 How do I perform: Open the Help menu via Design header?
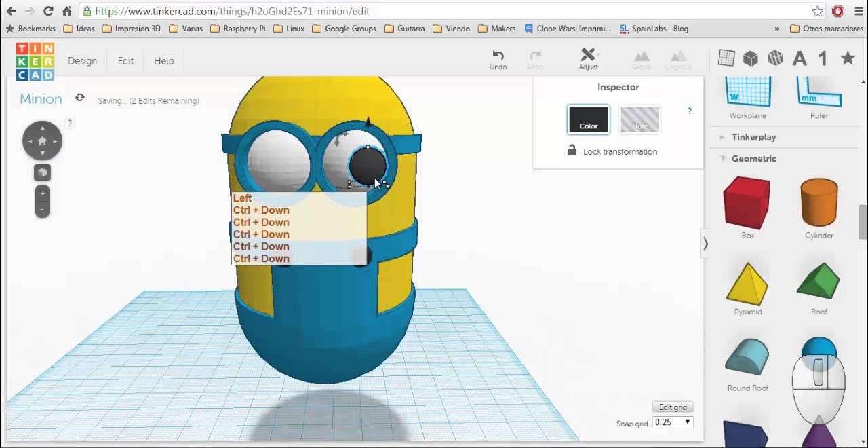pos(163,60)
